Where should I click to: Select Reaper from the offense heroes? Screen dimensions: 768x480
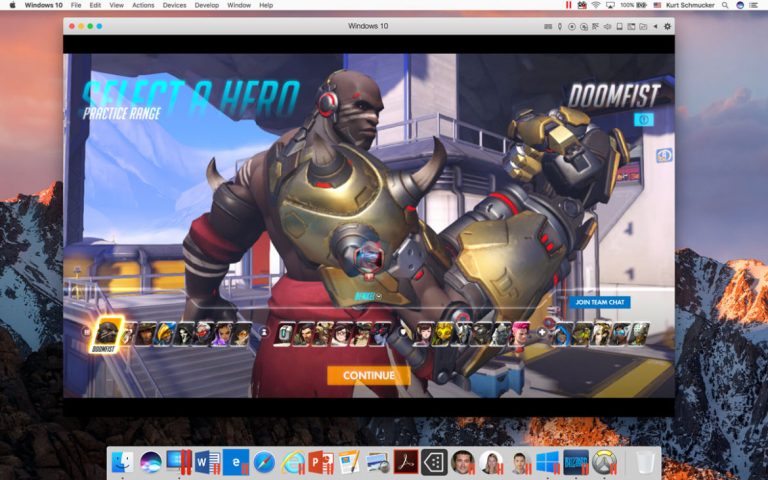click(185, 334)
